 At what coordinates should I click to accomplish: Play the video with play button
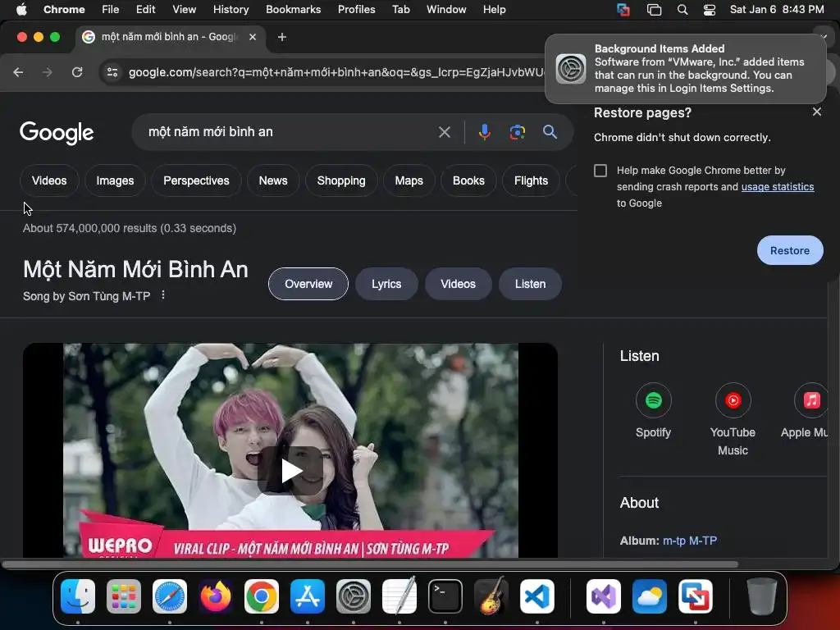(290, 470)
